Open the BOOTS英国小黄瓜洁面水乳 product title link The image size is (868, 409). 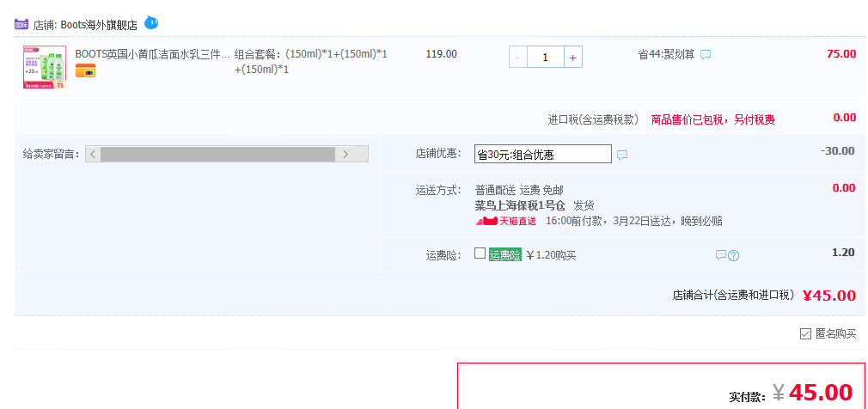[x=152, y=54]
